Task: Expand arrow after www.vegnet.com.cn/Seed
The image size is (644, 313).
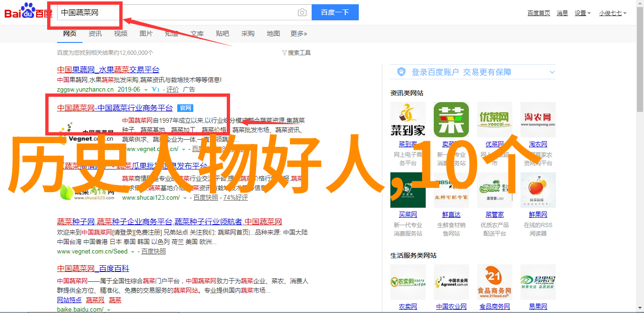Action: pyautogui.click(x=133, y=252)
